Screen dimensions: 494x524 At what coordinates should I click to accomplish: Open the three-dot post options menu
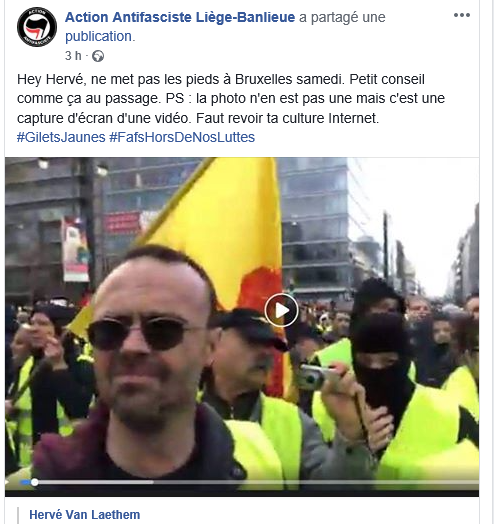462,15
